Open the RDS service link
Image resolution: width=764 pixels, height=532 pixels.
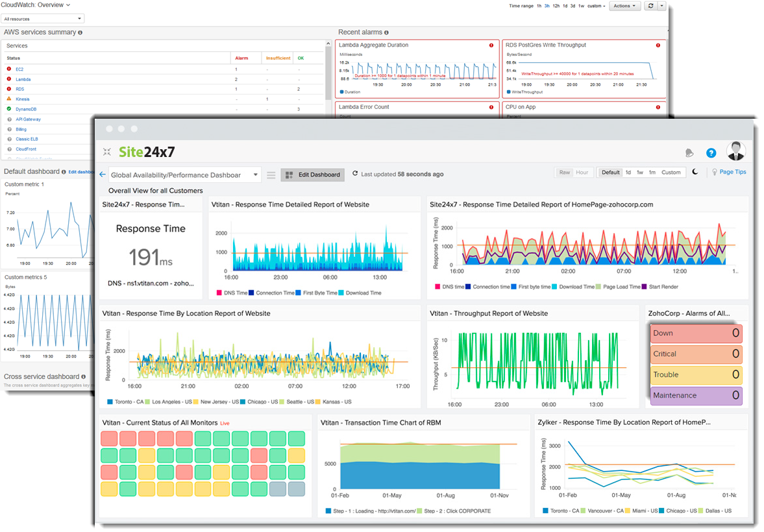[19, 89]
